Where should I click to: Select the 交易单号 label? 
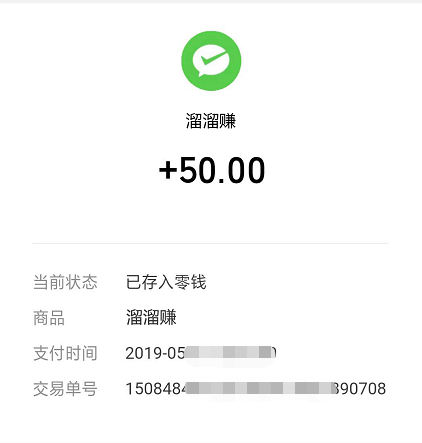point(65,389)
